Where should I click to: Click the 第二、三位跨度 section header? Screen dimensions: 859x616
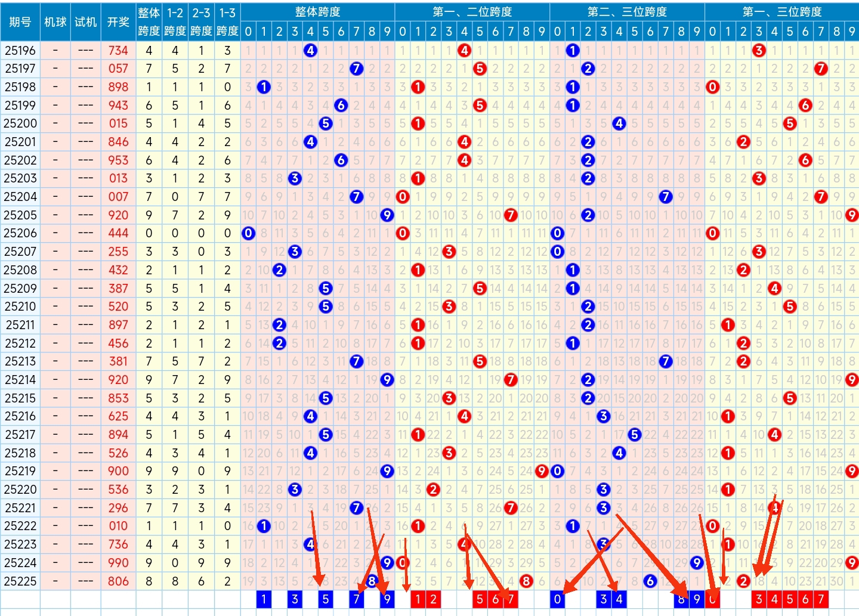tap(627, 12)
